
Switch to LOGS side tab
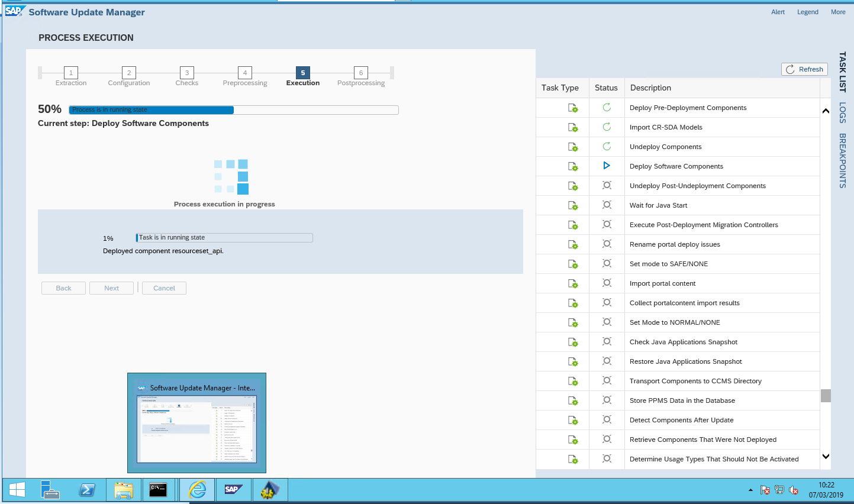(843, 112)
